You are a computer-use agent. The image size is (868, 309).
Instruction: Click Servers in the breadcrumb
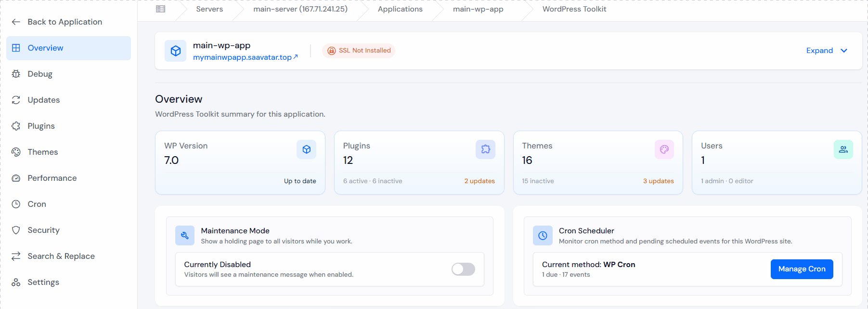[x=209, y=9]
